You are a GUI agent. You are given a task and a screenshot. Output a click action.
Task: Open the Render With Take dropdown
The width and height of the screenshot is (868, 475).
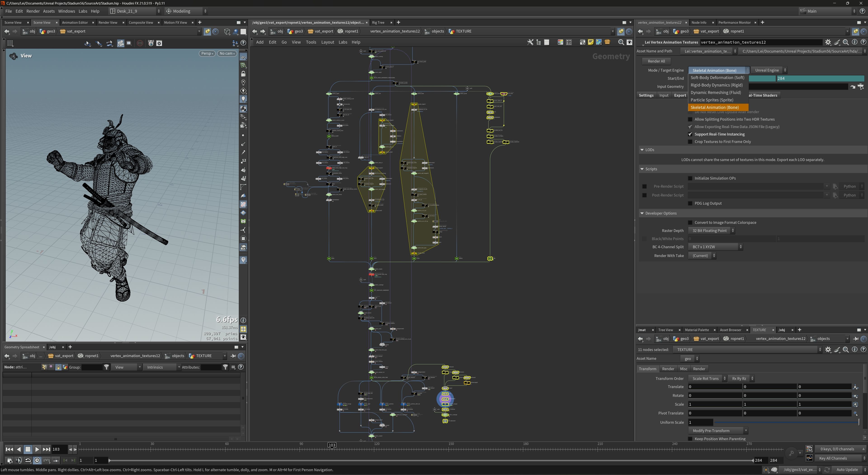coord(702,255)
